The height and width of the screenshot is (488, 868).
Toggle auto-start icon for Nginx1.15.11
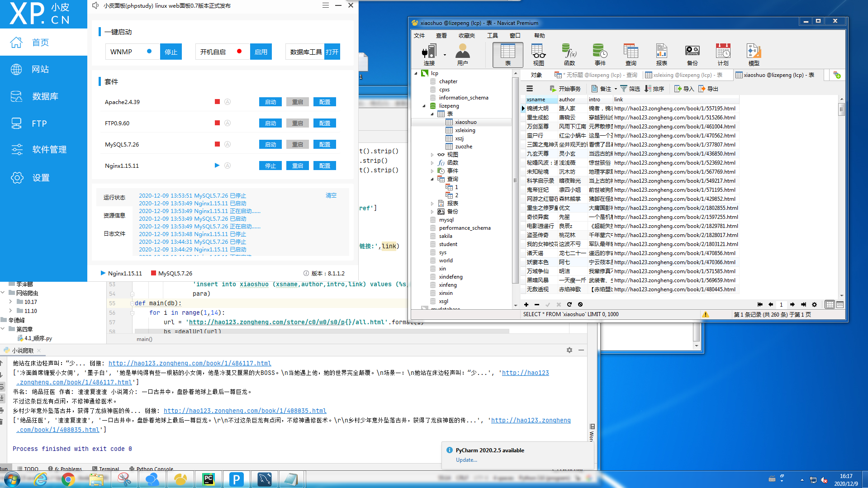click(x=228, y=166)
